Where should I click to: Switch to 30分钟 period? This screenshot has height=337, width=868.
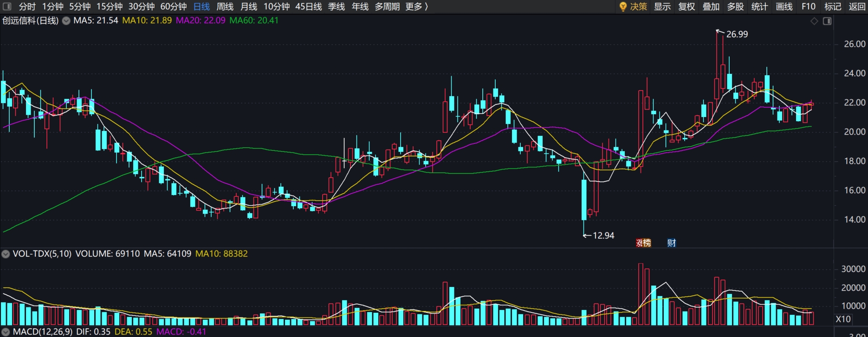point(142,6)
